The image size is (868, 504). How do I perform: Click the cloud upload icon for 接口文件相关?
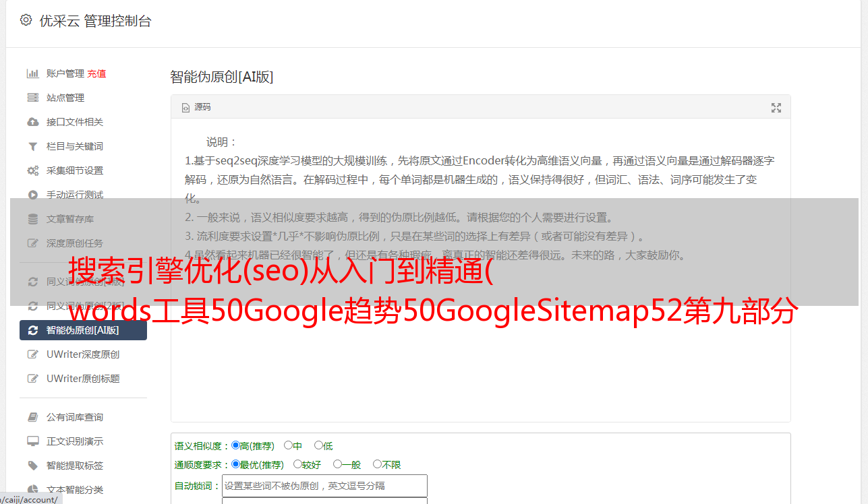[x=32, y=122]
